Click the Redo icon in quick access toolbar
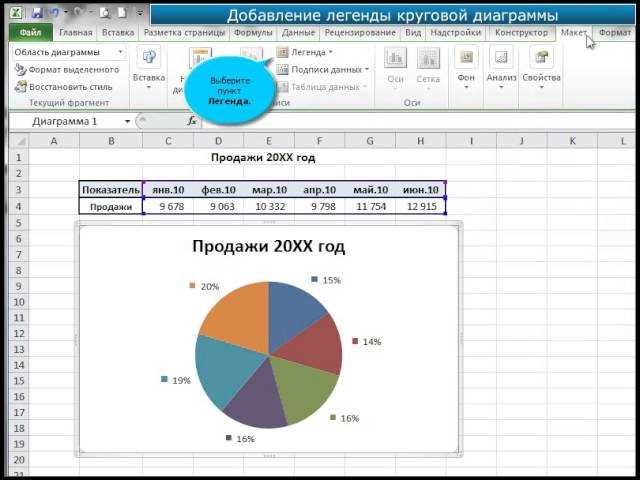Screen dimensions: 640x480 coord(79,13)
